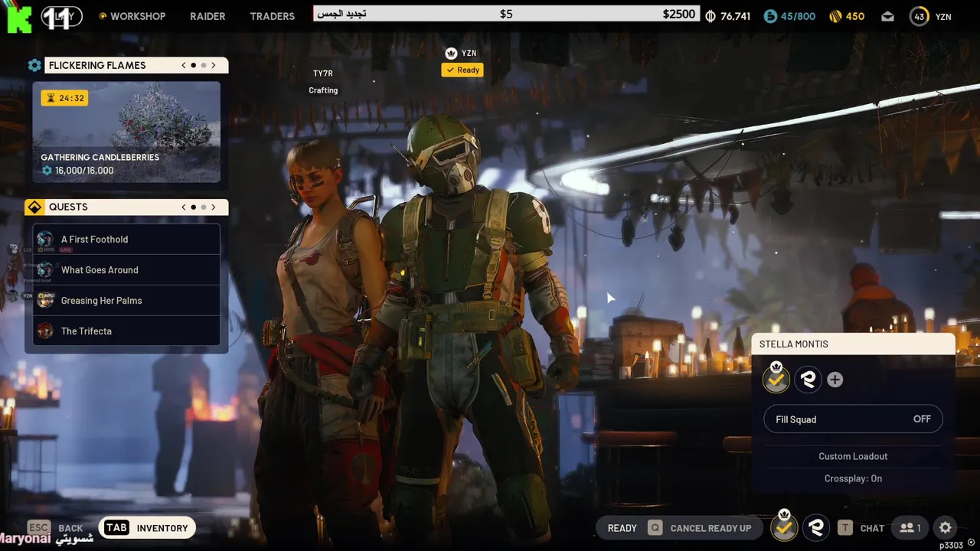Click The Trifecta quest giver portrait
The width and height of the screenshot is (980, 551).
coord(45,331)
